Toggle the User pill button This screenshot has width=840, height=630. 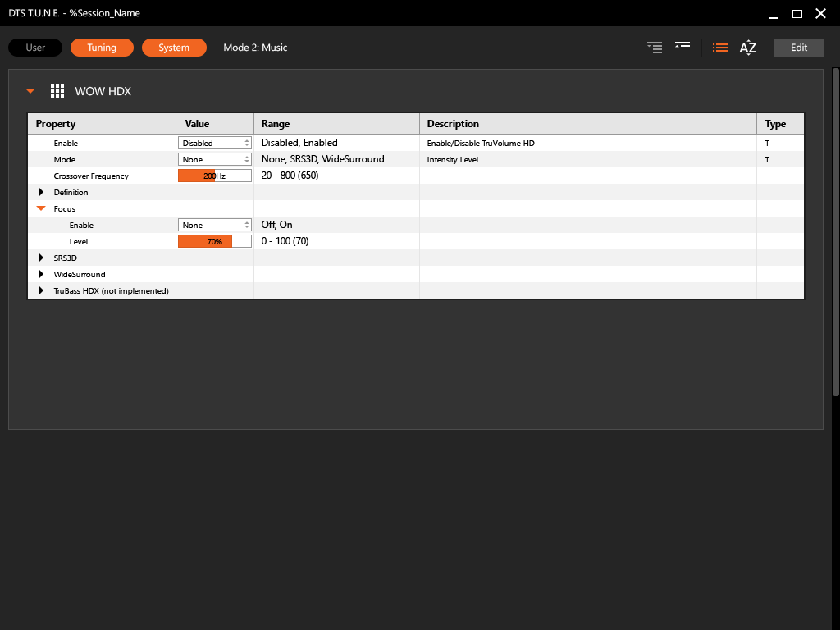pos(35,48)
